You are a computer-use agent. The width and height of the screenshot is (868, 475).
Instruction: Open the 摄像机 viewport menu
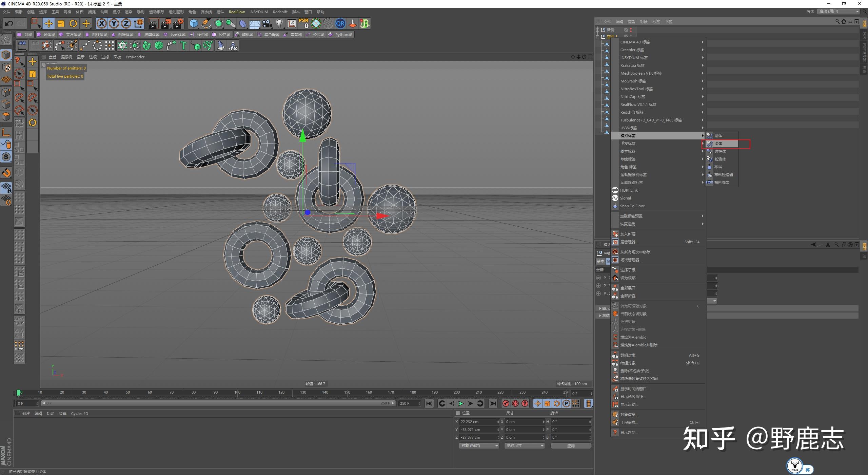66,57
